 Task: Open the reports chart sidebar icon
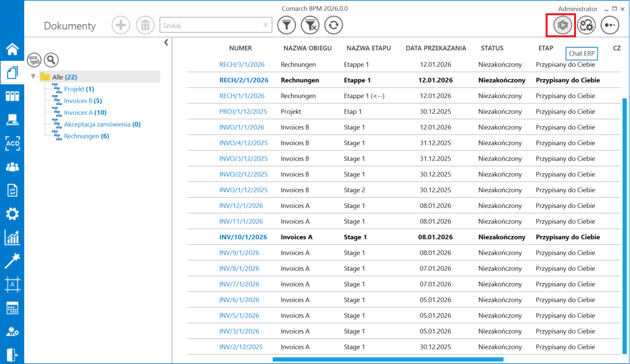coord(12,238)
